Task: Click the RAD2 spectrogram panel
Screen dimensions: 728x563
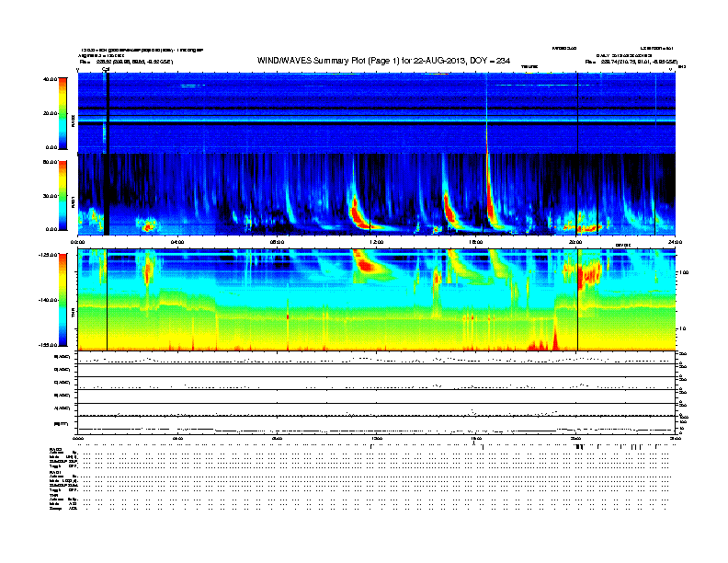Action: (x=377, y=113)
